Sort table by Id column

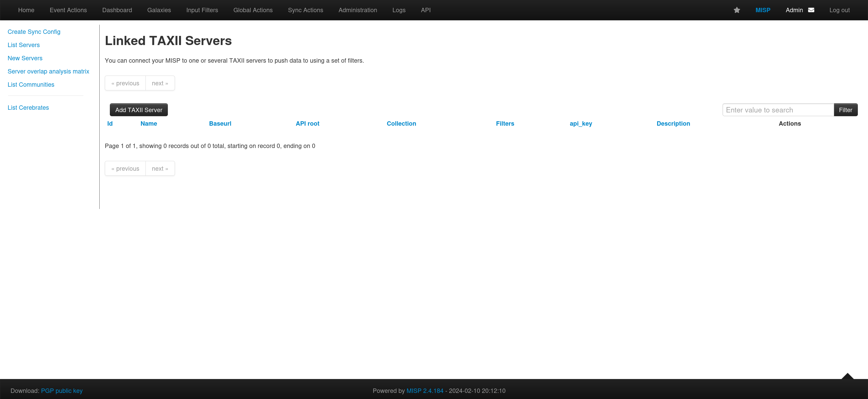pyautogui.click(x=110, y=124)
